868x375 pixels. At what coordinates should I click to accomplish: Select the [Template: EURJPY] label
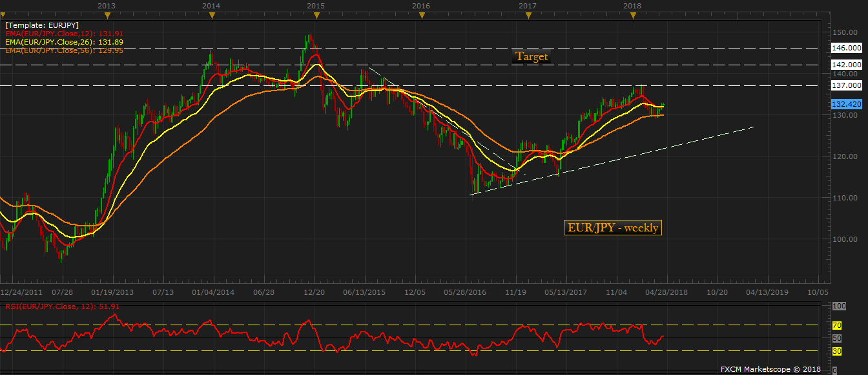point(42,25)
